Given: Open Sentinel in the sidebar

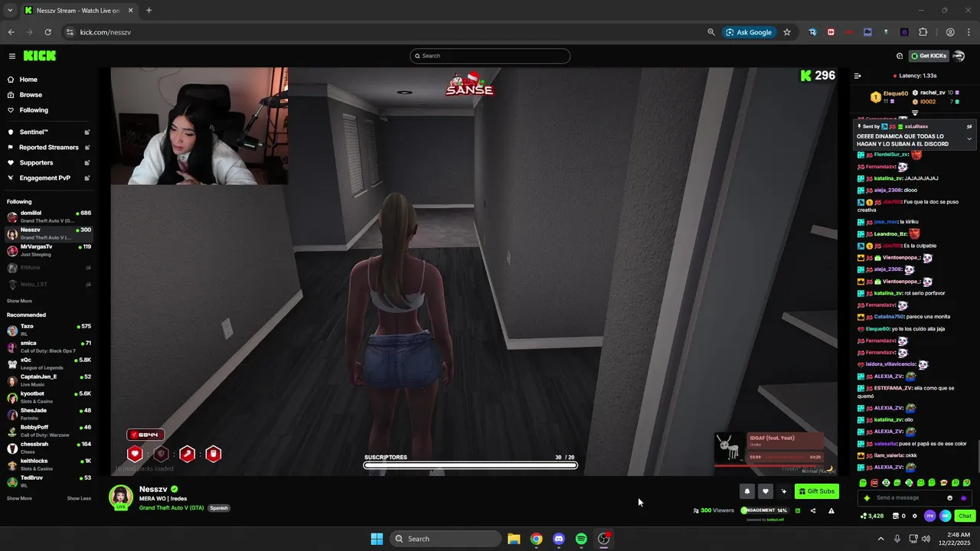Looking at the screenshot, I should 47,132.
